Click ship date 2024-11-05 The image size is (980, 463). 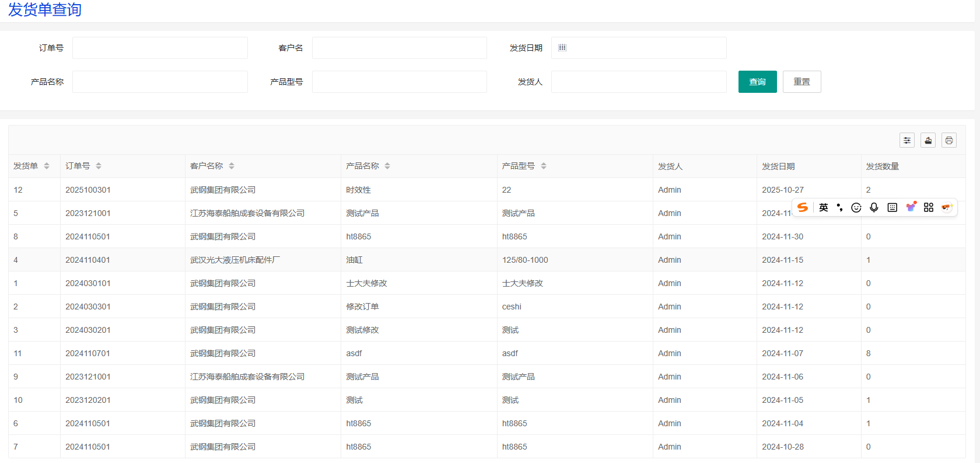783,400
